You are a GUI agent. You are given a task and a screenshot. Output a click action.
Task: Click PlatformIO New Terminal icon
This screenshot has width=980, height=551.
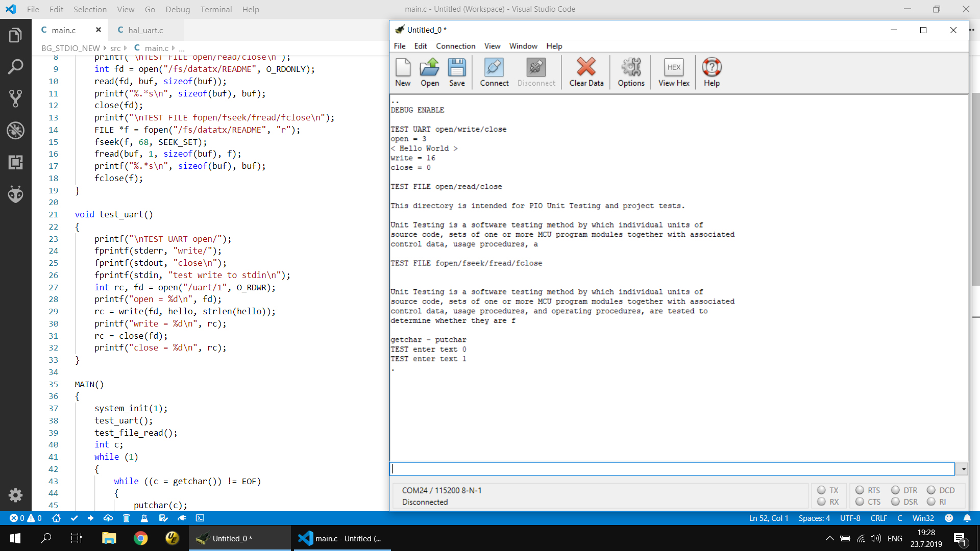pos(200,518)
